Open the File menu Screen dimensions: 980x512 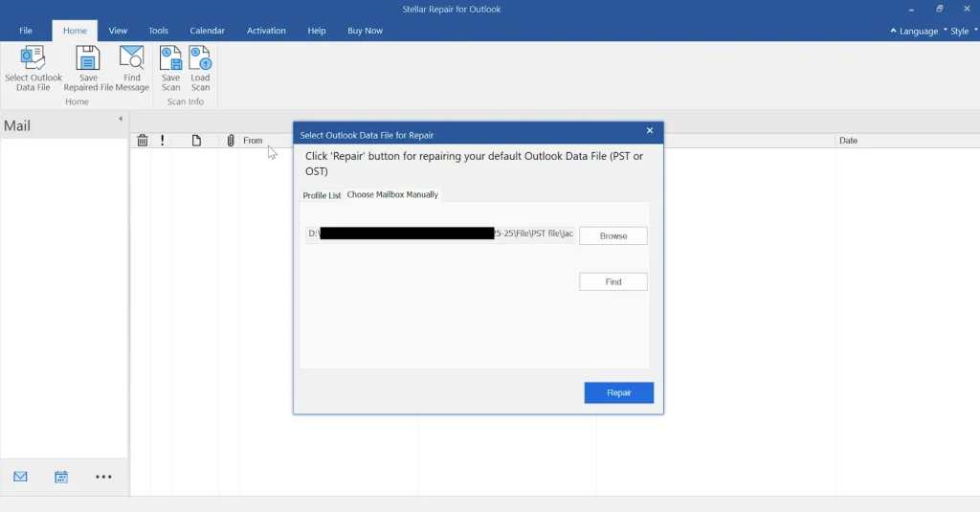(x=26, y=31)
